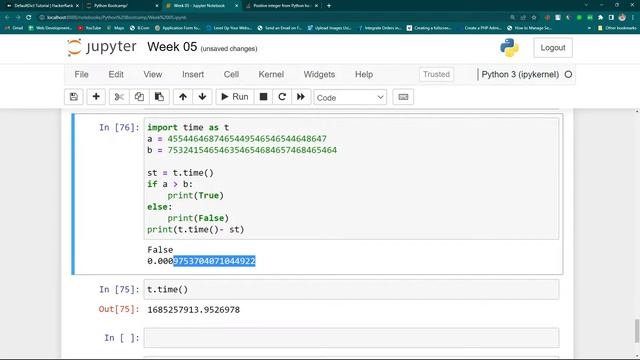
Task: Click inside the empty In [ ] cell
Action: [351, 338]
